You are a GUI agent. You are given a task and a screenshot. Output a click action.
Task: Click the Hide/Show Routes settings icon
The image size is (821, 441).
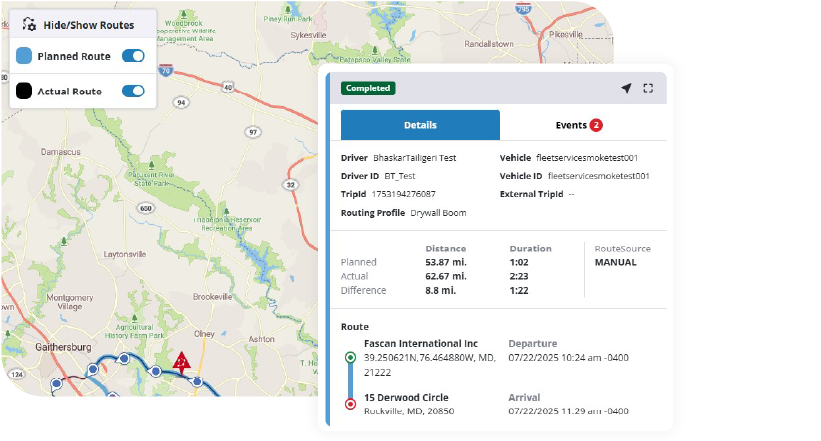point(30,24)
